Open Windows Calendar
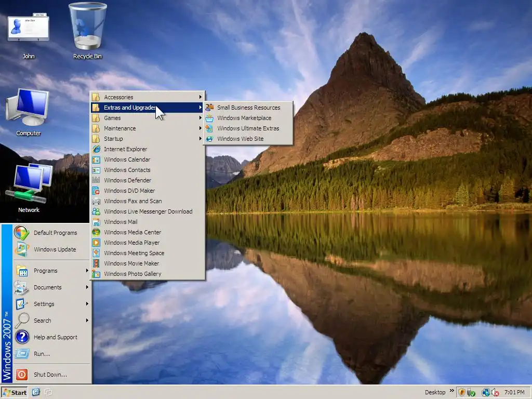532x399 pixels. [x=148, y=159]
